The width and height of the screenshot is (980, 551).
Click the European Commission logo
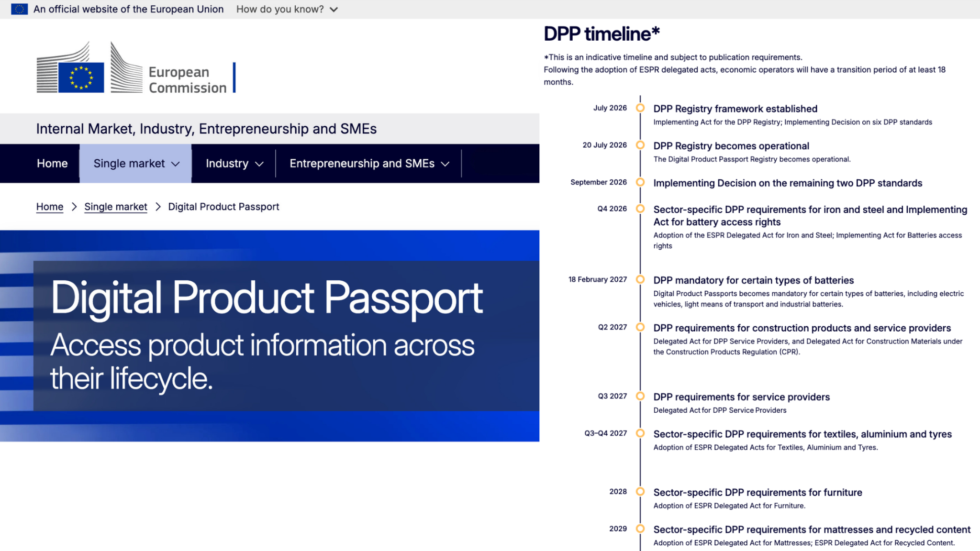pyautogui.click(x=136, y=67)
